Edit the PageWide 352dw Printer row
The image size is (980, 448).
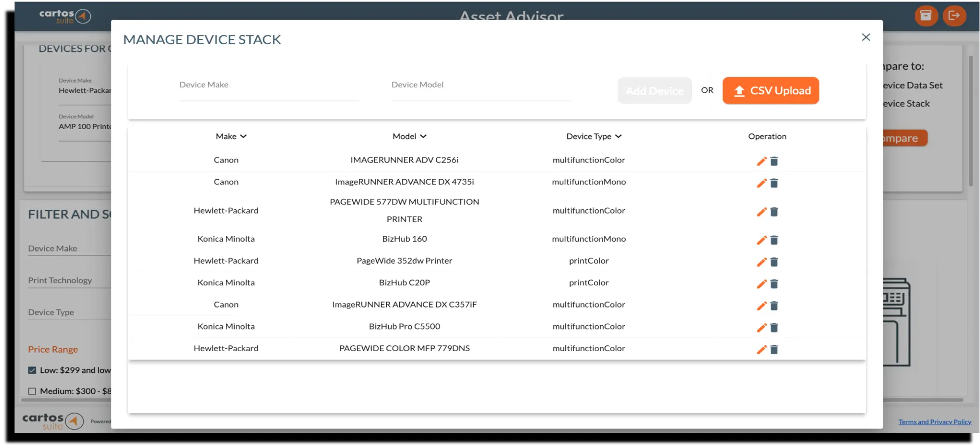coord(761,262)
